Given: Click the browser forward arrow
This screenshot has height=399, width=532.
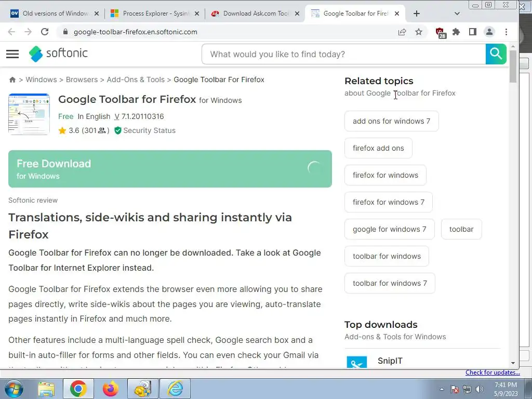Looking at the screenshot, I should pos(28,32).
